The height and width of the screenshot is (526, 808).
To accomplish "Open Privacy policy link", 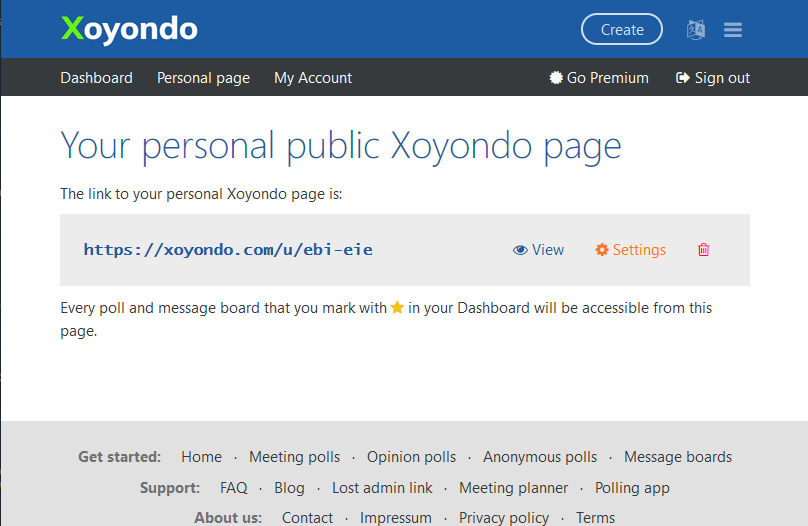I will pos(504,518).
